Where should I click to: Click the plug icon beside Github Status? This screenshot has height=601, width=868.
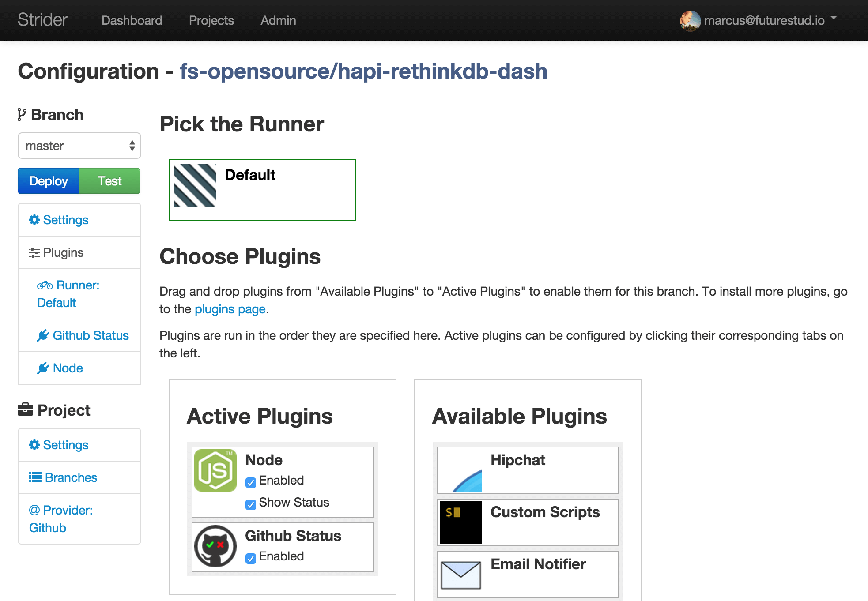(x=43, y=336)
